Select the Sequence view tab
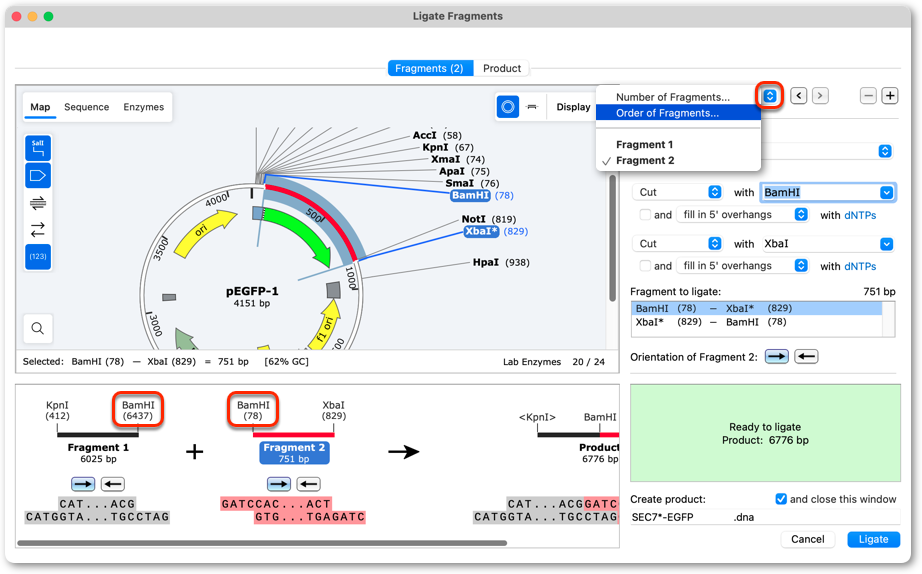 coord(86,106)
